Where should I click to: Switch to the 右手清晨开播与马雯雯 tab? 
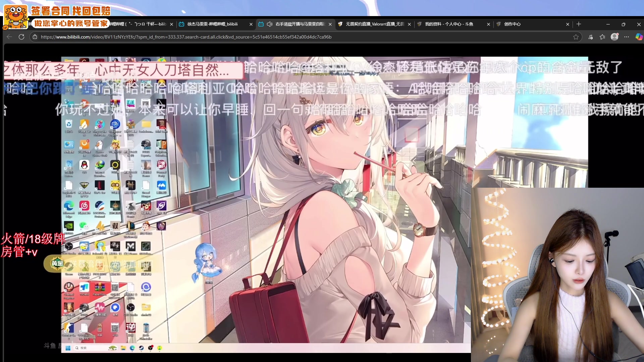295,24
